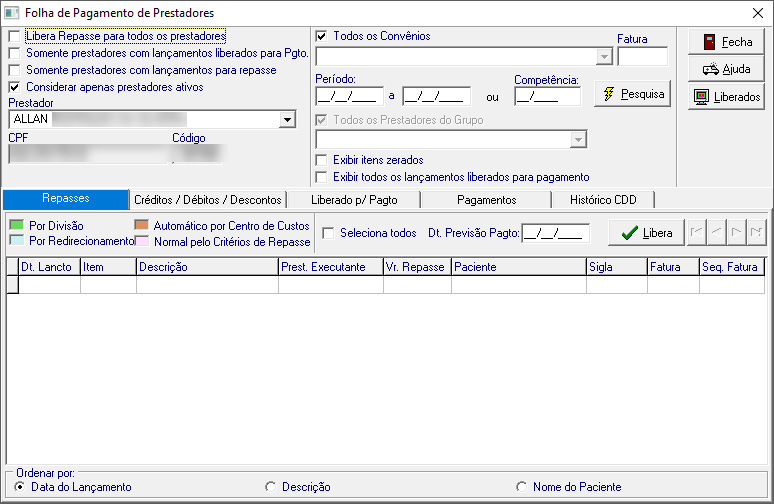The image size is (774, 504).
Task: Click the green Por Divisão swatch
Action: (x=17, y=225)
